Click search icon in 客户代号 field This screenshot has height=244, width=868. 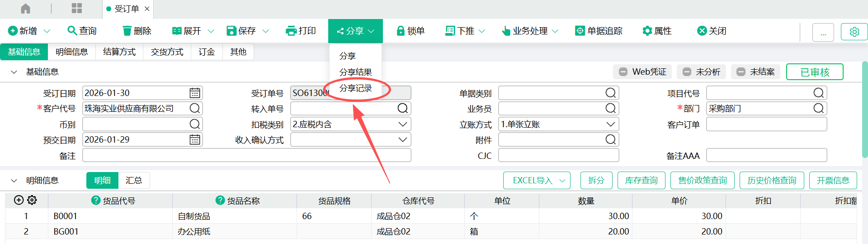(x=195, y=109)
